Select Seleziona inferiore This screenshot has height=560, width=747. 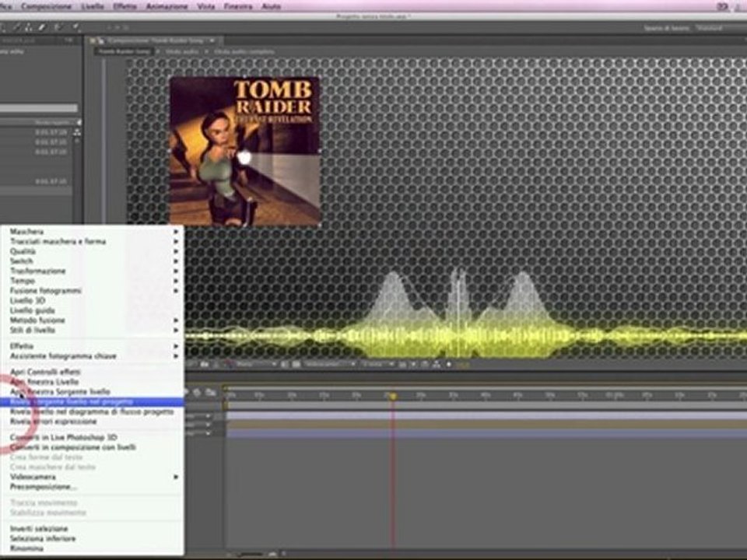tap(93, 538)
